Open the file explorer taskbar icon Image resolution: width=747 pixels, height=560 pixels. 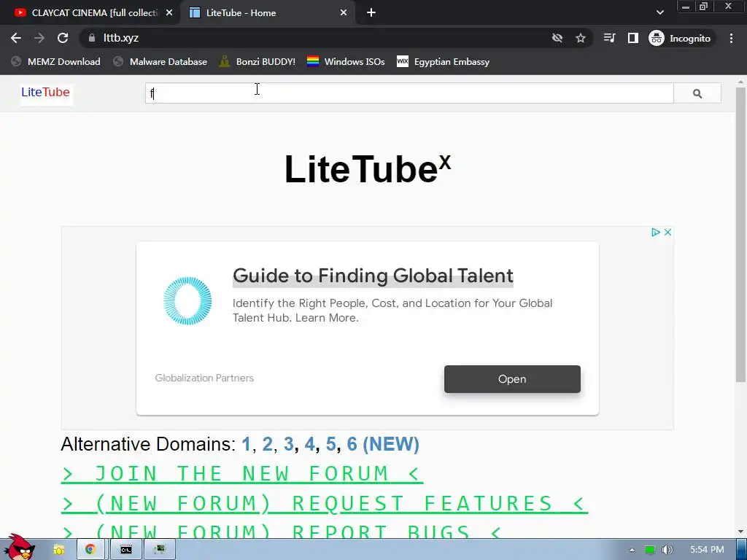[58, 550]
